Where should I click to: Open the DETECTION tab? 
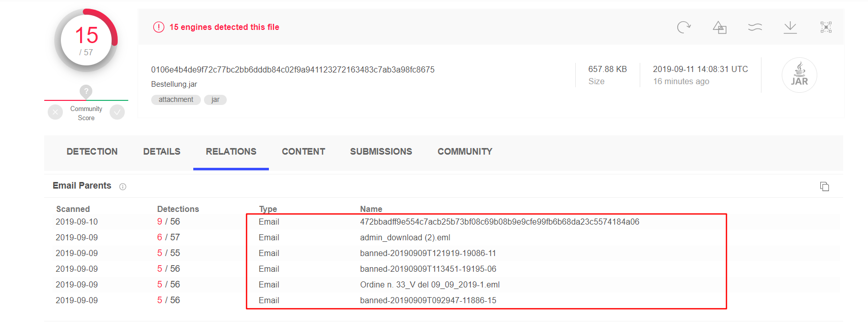92,152
